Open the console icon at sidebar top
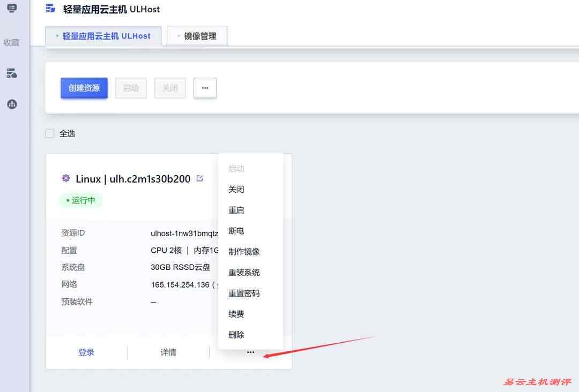 point(12,8)
